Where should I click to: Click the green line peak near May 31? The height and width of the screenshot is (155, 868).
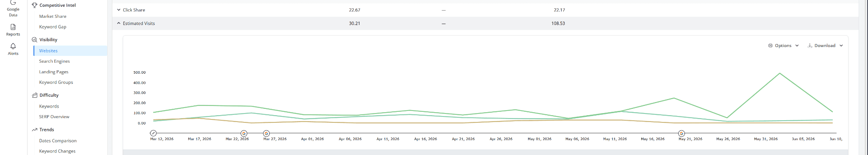(x=780, y=74)
